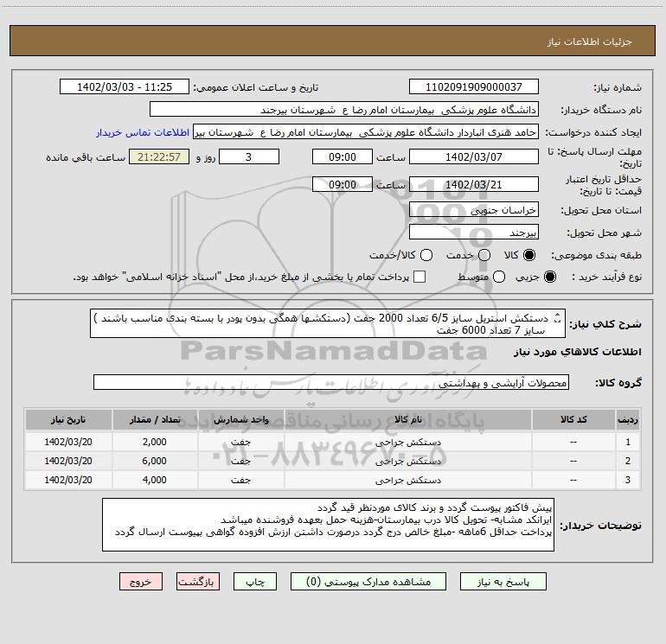Click the تاریخ نیاز column header
666x644 pixels.
tap(68, 420)
